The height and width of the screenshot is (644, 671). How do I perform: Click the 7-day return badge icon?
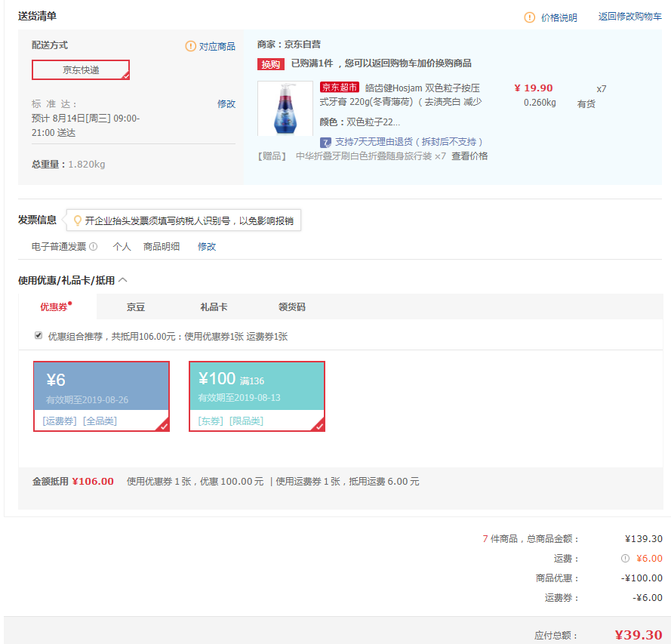[325, 143]
